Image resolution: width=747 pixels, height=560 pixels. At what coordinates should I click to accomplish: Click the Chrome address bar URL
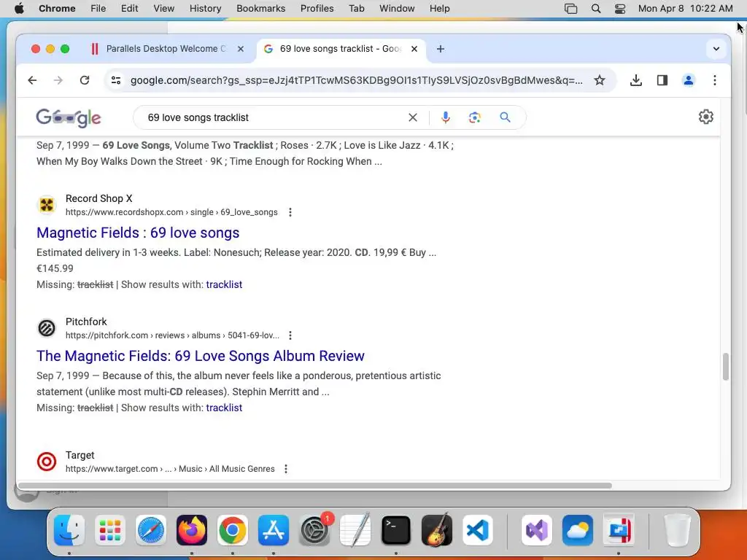coord(356,80)
